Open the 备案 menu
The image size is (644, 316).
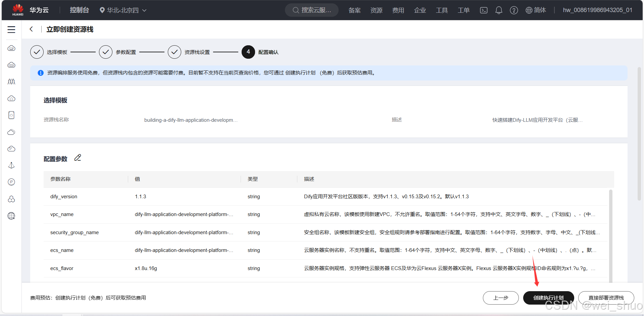click(x=354, y=10)
